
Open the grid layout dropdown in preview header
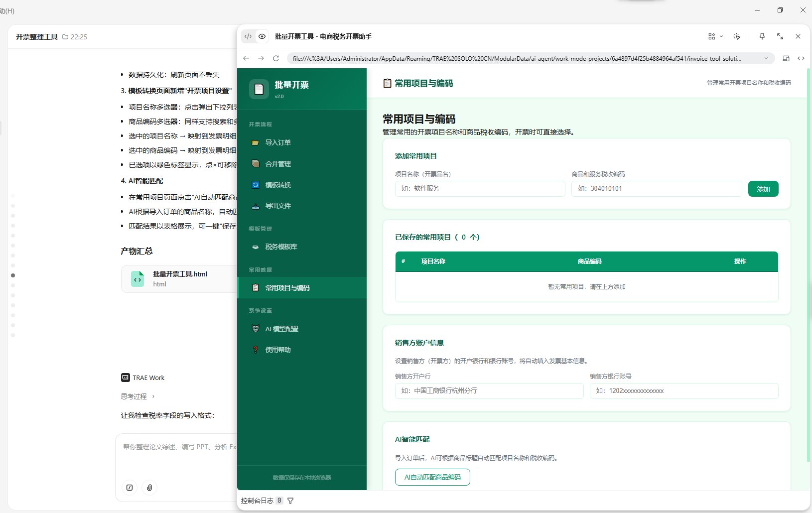pyautogui.click(x=715, y=36)
